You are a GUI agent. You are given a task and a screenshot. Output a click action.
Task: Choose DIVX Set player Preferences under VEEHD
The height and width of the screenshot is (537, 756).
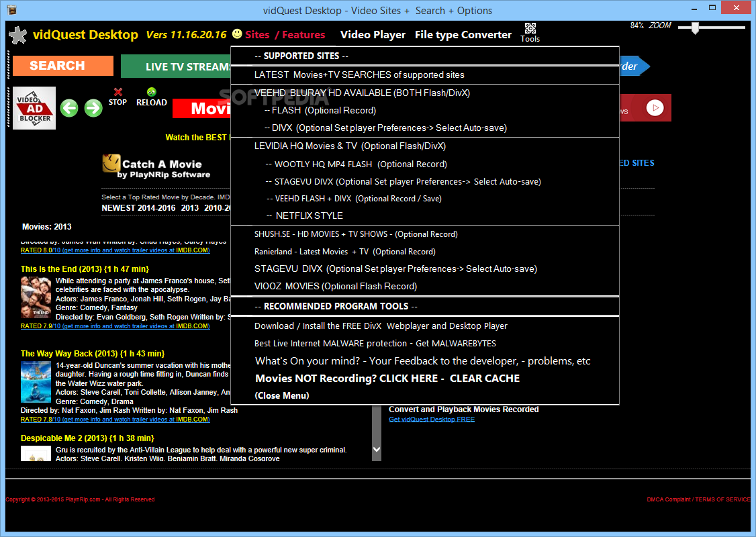coord(425,128)
